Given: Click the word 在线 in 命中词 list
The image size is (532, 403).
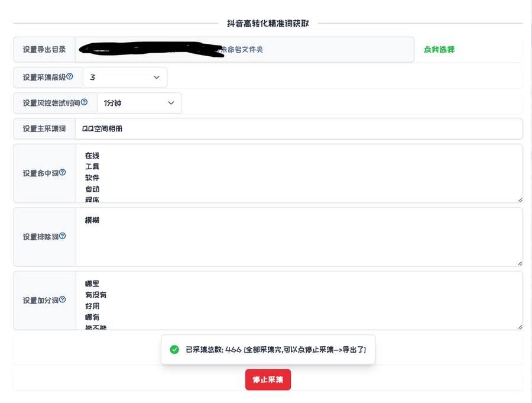Looking at the screenshot, I should pyautogui.click(x=92, y=156).
